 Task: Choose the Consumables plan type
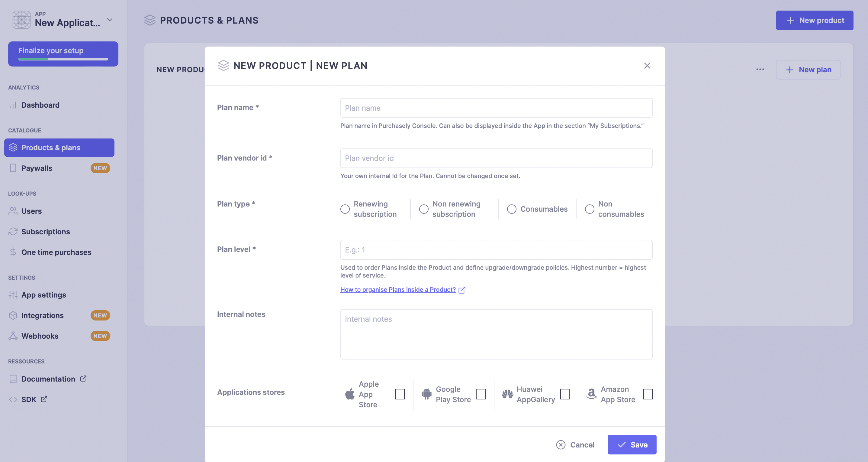coord(512,209)
